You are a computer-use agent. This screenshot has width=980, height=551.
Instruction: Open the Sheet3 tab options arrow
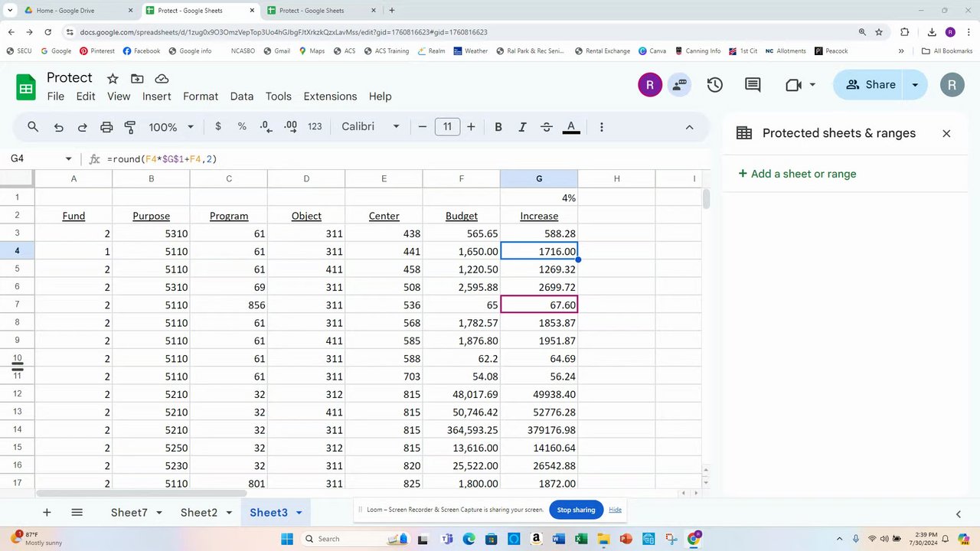pos(299,513)
